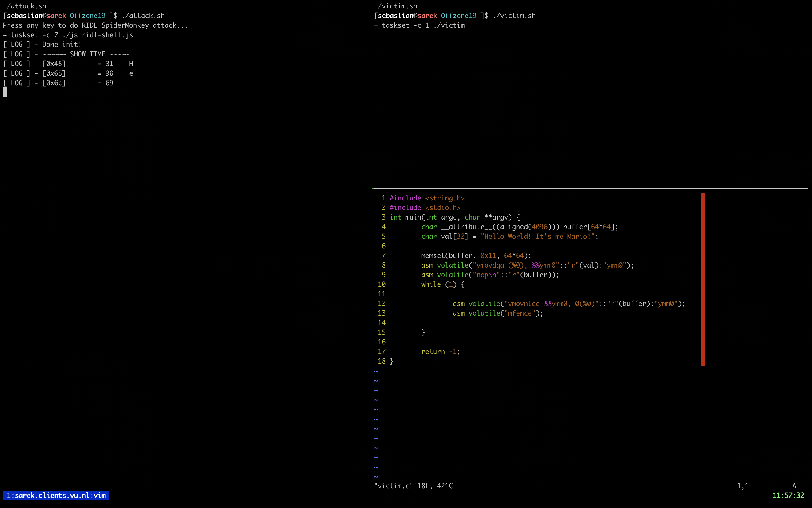The width and height of the screenshot is (812, 508).
Task: Click the victim pane prompt running ./victim.sh
Action: click(455, 16)
